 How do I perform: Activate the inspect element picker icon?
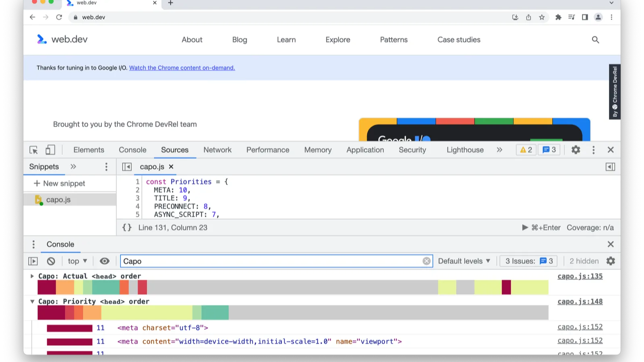coord(34,150)
